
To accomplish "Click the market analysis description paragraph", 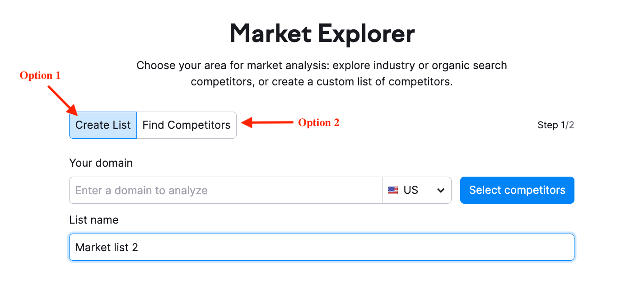I will point(322,74).
